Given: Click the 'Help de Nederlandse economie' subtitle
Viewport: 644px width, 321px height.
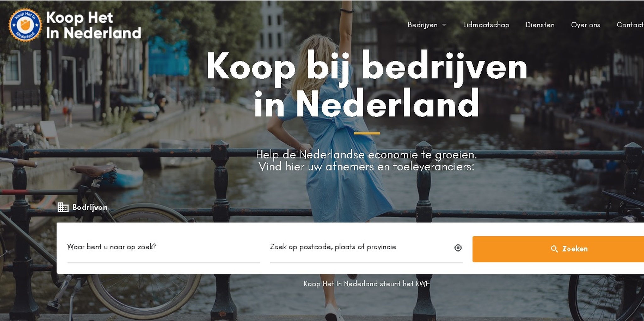Looking at the screenshot, I should (366, 161).
